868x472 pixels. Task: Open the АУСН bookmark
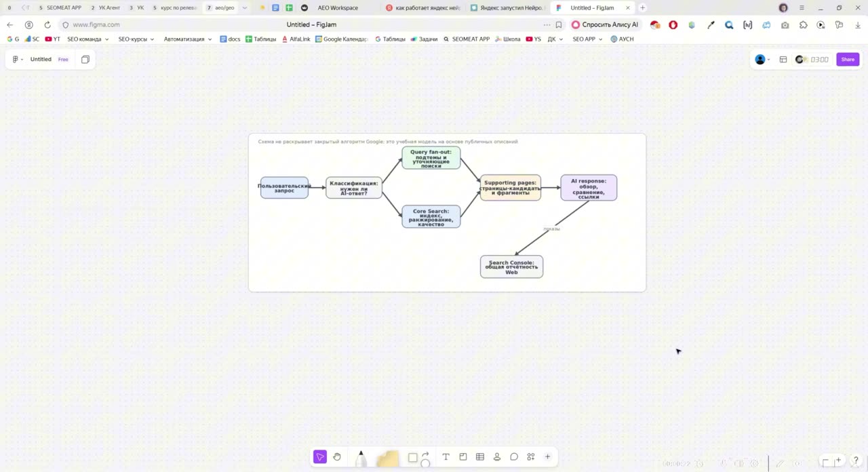pyautogui.click(x=622, y=39)
